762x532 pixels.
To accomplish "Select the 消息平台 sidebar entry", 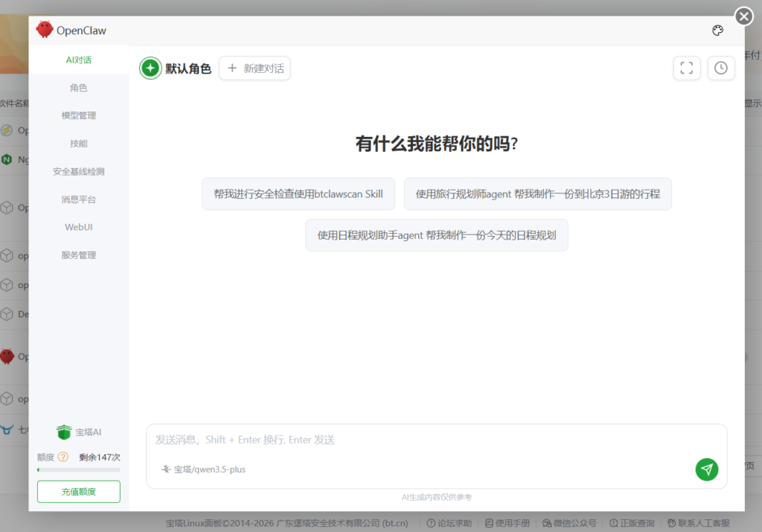I will pyautogui.click(x=79, y=199).
